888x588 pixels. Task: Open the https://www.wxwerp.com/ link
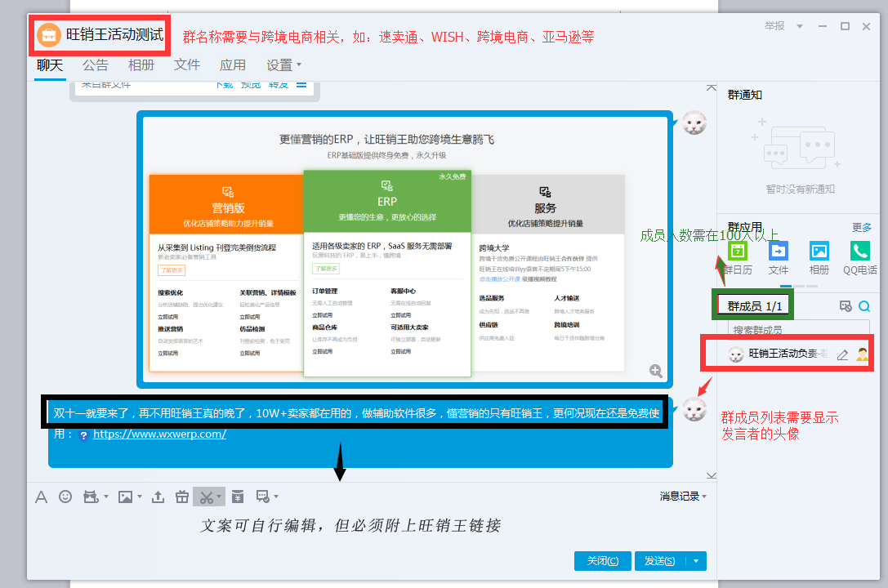point(159,434)
